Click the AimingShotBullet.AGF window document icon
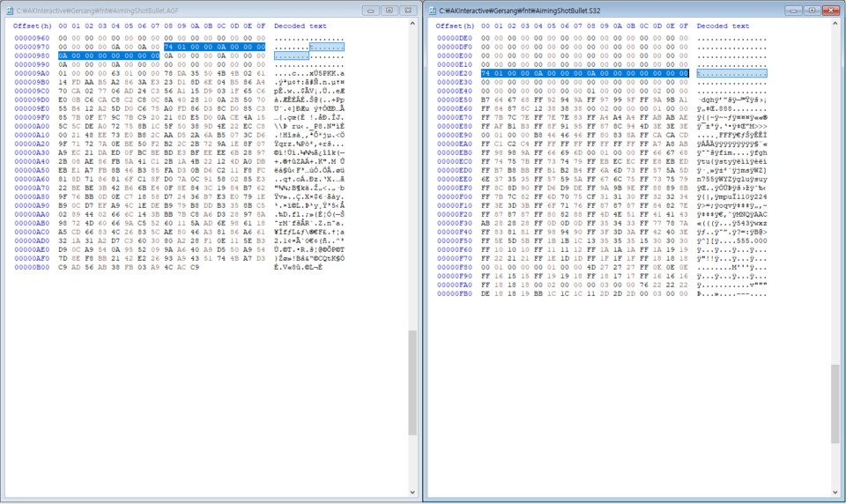This screenshot has width=846, height=504. [9, 10]
